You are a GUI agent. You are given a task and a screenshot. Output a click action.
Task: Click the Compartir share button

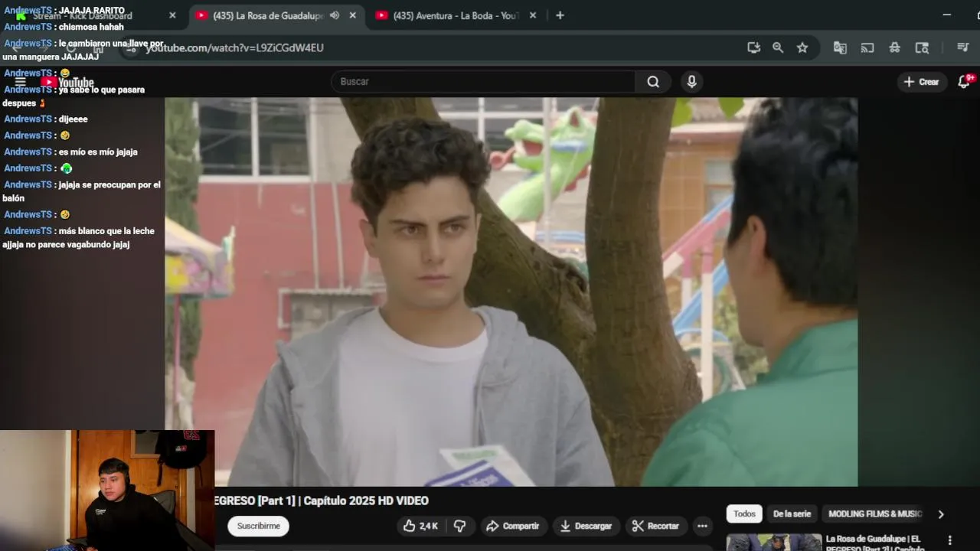513,526
